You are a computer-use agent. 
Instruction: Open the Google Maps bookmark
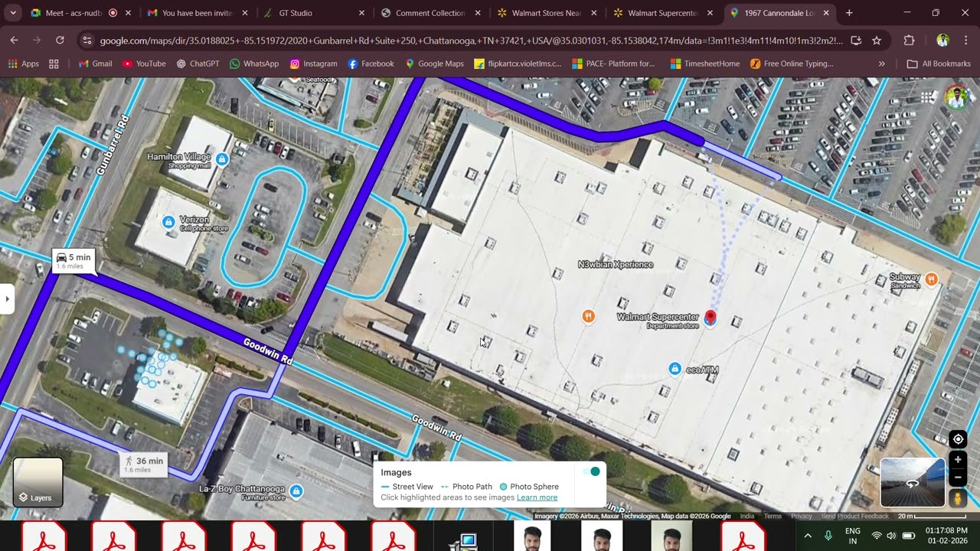pyautogui.click(x=434, y=64)
